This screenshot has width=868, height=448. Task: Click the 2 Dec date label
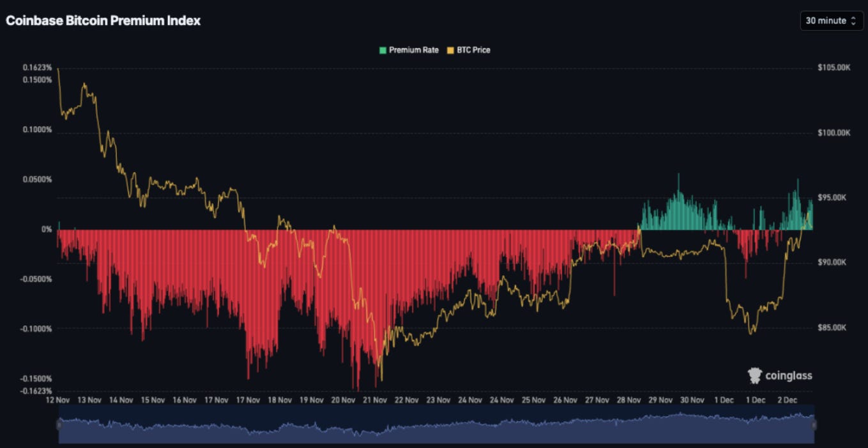pos(786,400)
